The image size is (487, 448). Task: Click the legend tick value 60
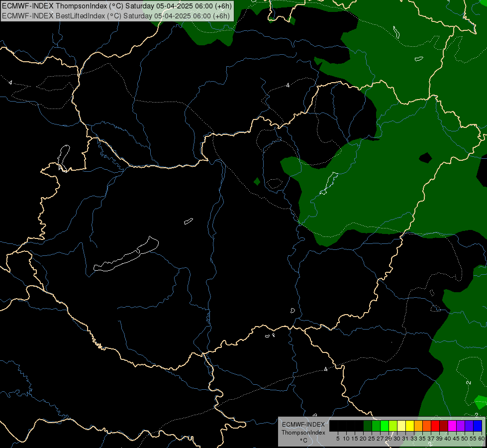tap(482, 439)
